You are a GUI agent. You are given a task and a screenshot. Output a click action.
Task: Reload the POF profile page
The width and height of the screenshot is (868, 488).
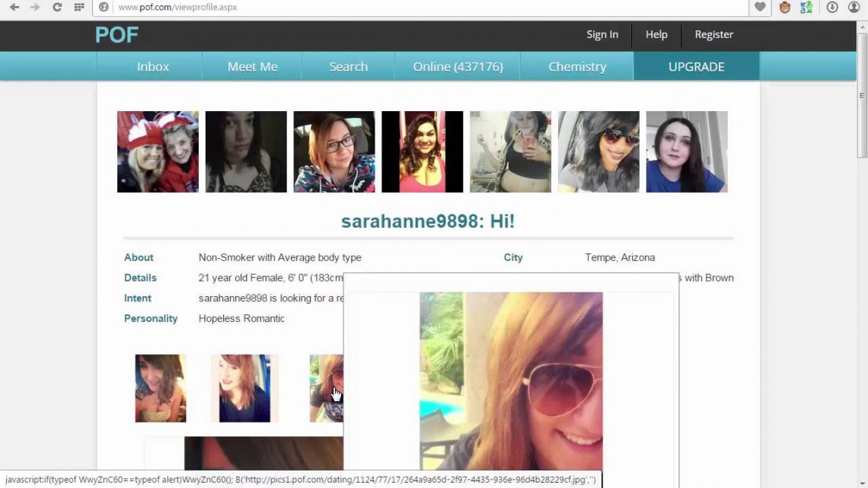[56, 8]
